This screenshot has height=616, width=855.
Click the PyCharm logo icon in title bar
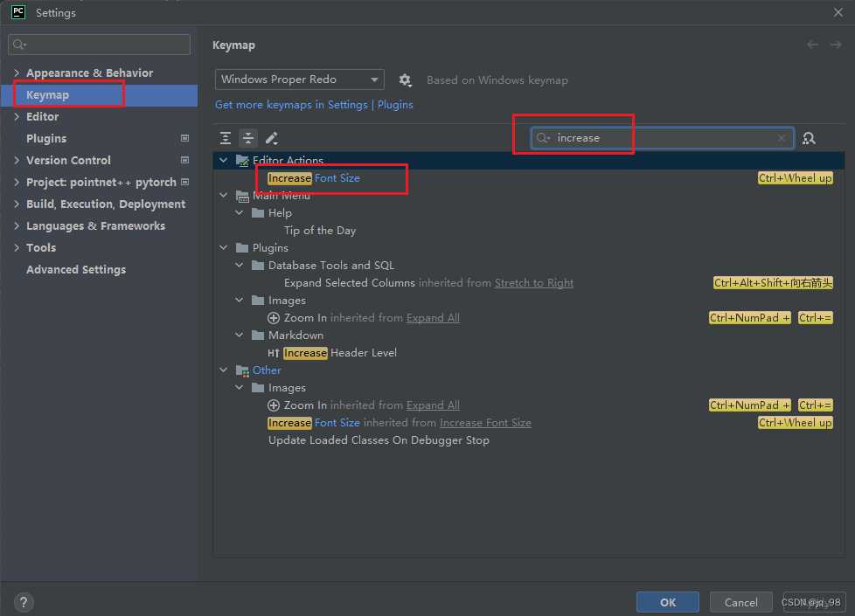coord(18,12)
